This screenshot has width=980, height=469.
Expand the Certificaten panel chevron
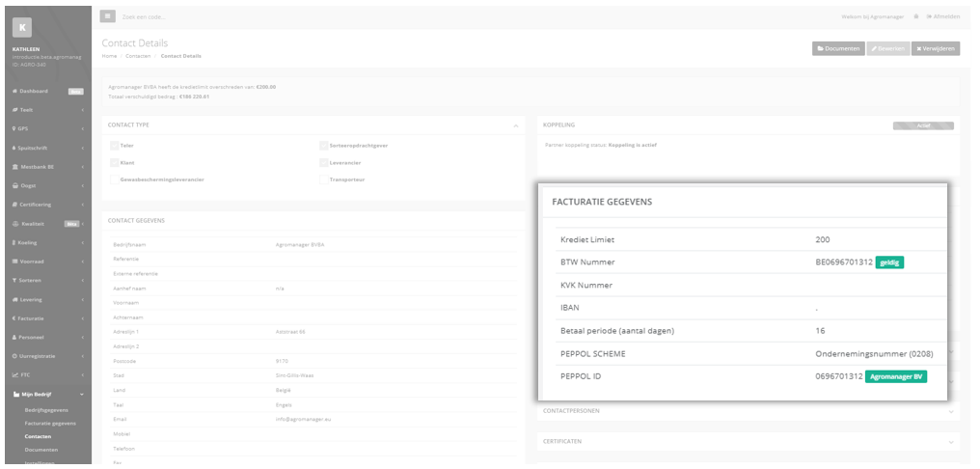tap(951, 442)
